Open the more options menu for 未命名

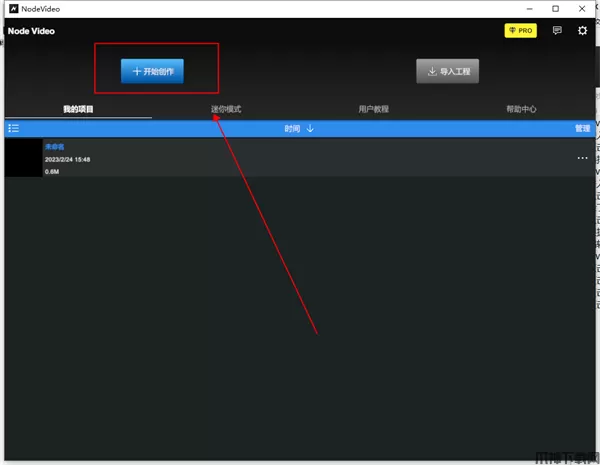coord(582,158)
